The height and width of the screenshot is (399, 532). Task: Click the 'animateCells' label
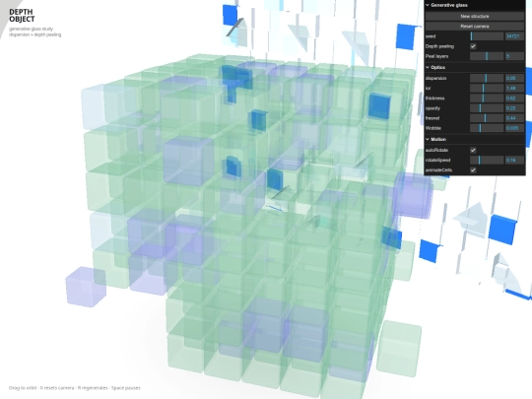[x=438, y=170]
